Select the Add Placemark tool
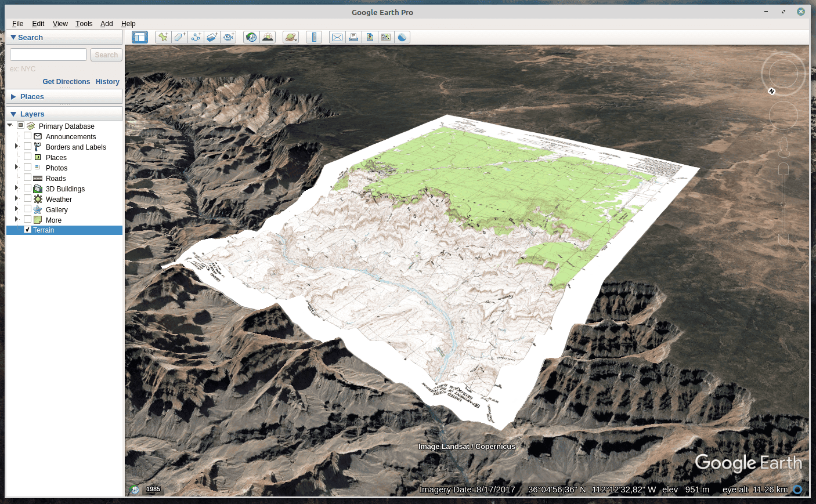 pos(163,37)
